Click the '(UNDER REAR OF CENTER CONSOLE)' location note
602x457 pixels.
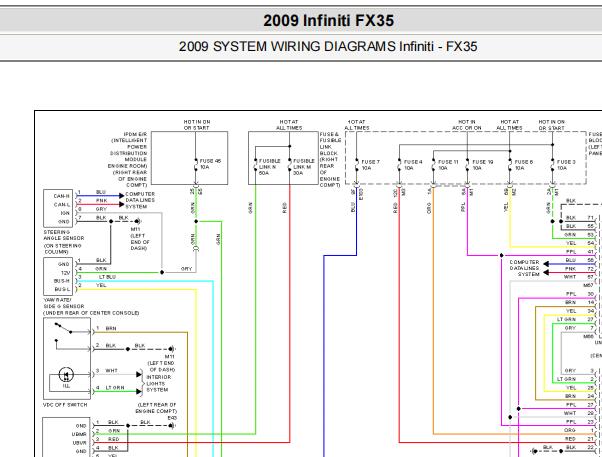coord(91,313)
